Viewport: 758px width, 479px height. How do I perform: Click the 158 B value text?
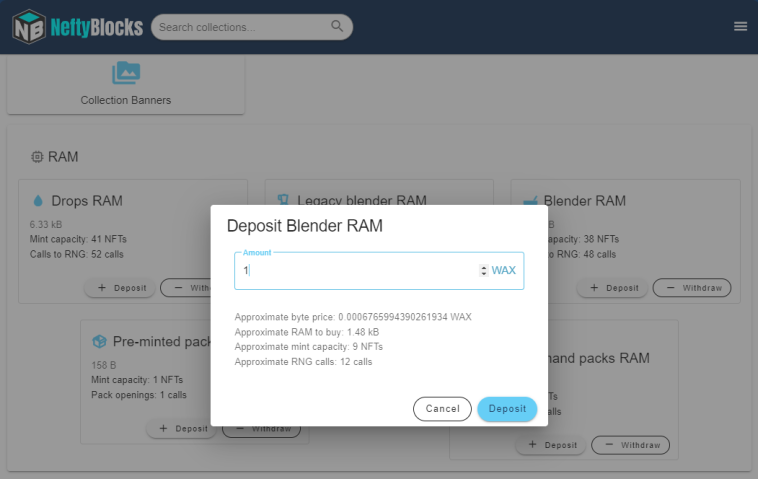103,365
